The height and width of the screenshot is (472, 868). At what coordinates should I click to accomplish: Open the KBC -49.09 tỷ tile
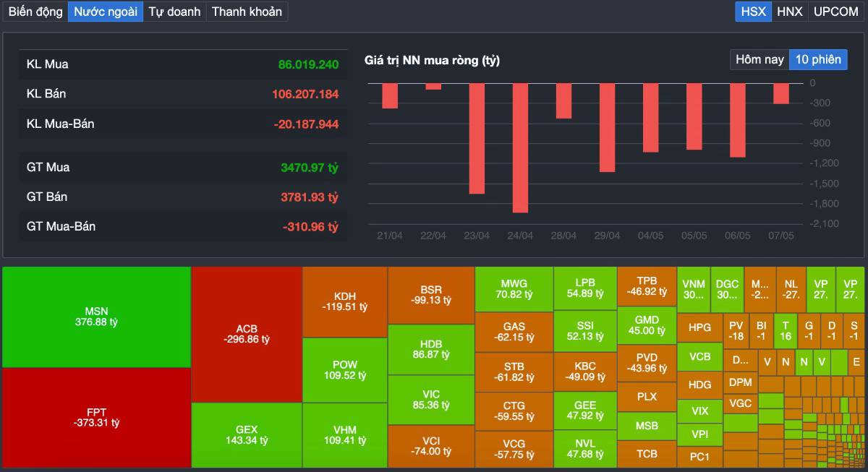pyautogui.click(x=585, y=372)
